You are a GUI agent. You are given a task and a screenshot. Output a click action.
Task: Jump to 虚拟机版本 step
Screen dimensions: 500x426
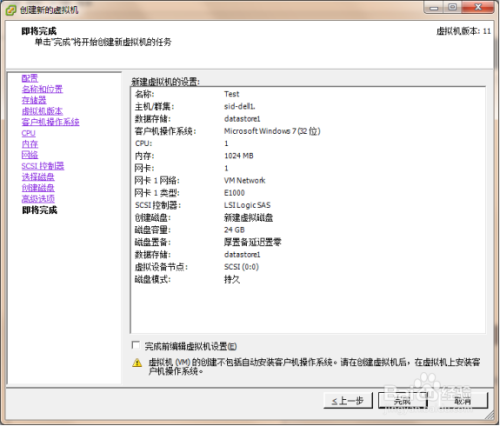pyautogui.click(x=42, y=111)
